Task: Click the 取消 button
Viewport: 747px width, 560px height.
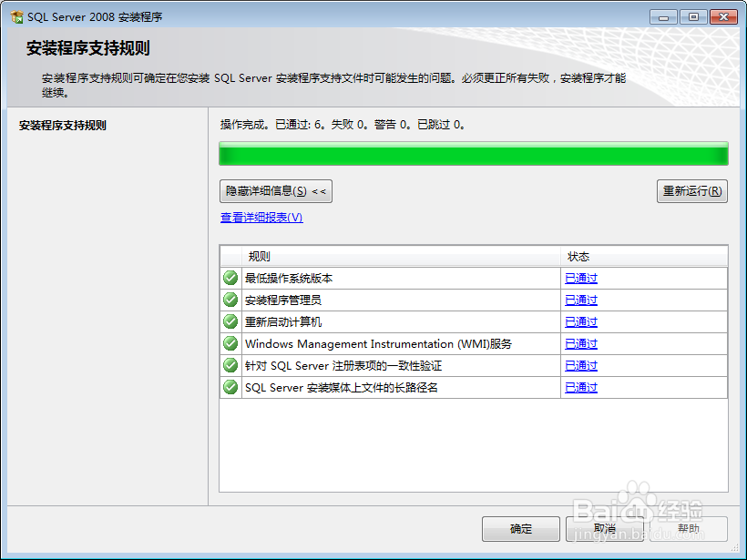Action: tap(605, 528)
